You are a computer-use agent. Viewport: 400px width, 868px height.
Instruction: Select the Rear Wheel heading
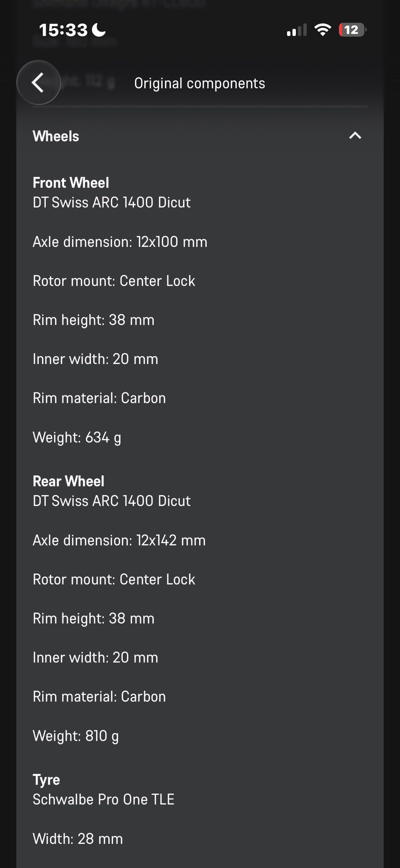(68, 481)
